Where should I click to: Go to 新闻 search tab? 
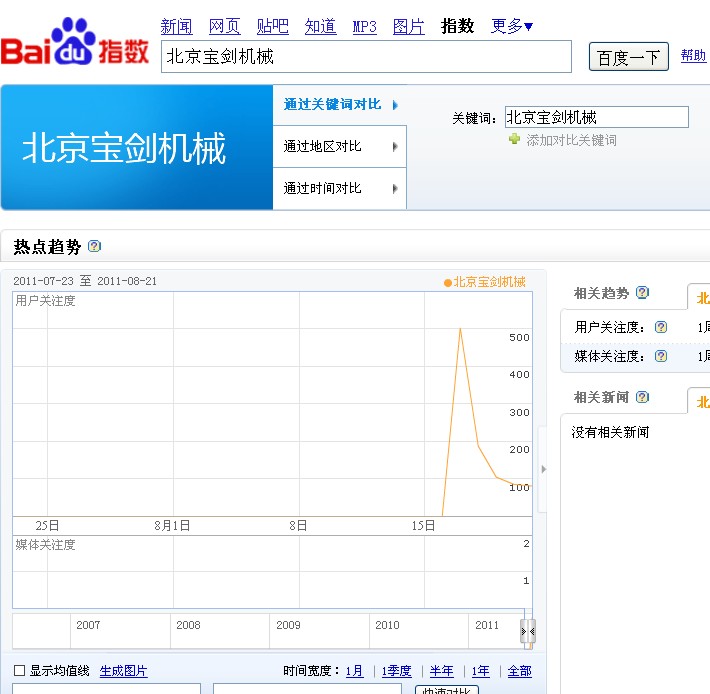(177, 26)
